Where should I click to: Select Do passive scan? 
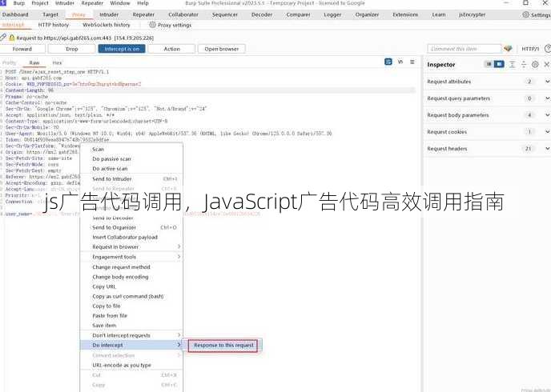click(131, 159)
